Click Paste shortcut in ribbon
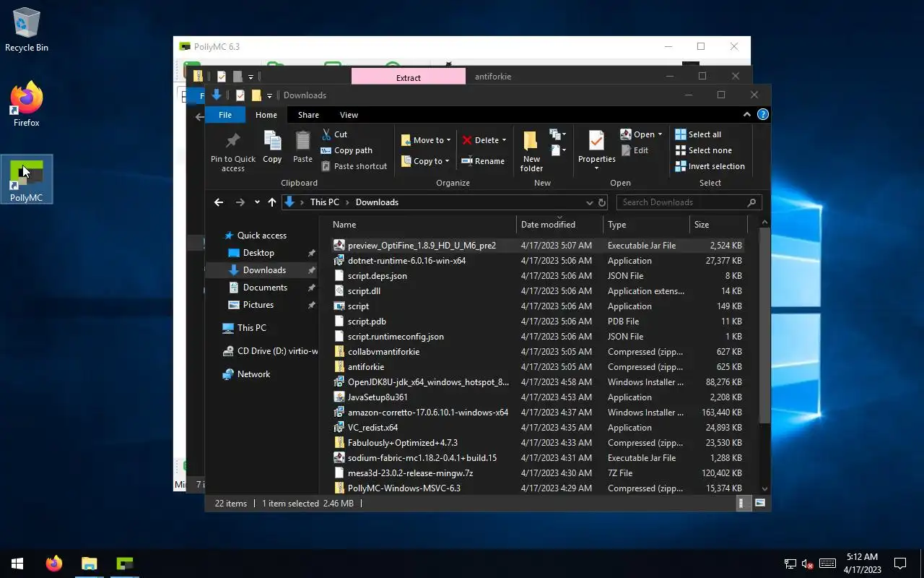924x578 pixels. [x=354, y=166]
